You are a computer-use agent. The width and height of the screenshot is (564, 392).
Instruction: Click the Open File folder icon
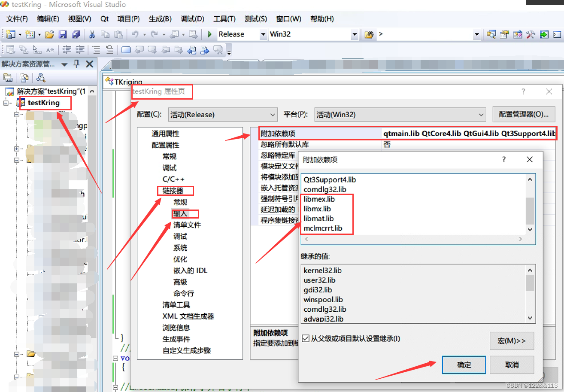point(50,34)
